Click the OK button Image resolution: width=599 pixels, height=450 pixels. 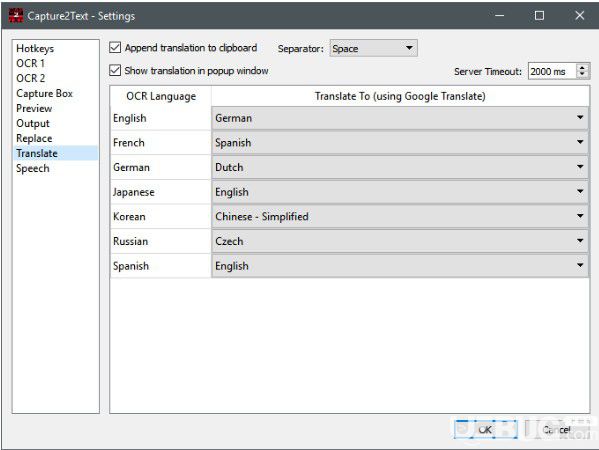[x=486, y=429]
